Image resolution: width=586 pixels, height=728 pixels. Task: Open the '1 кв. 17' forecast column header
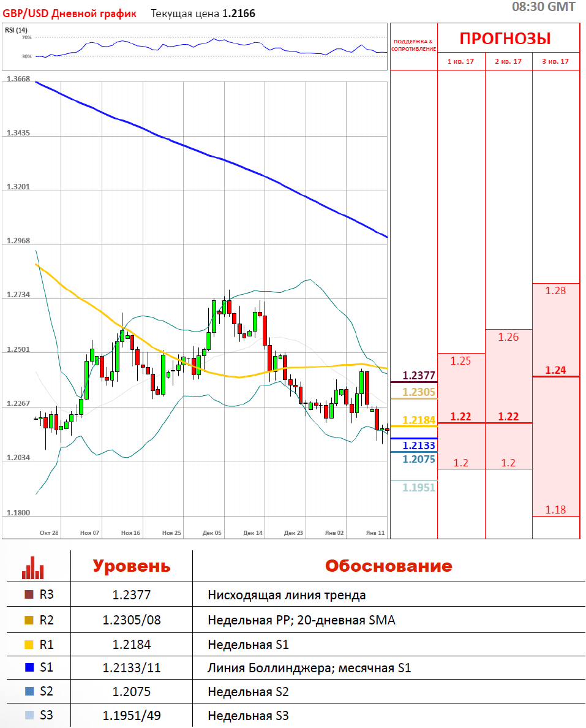pyautogui.click(x=461, y=61)
